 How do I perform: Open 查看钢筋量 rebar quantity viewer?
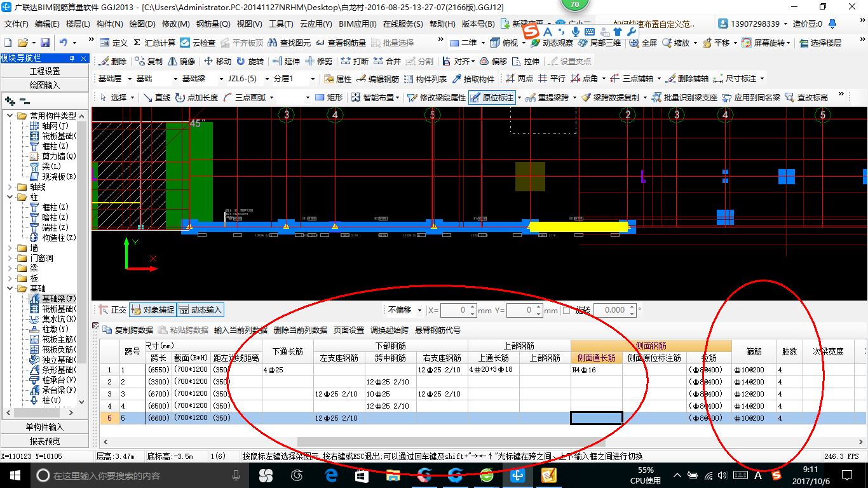pyautogui.click(x=341, y=43)
